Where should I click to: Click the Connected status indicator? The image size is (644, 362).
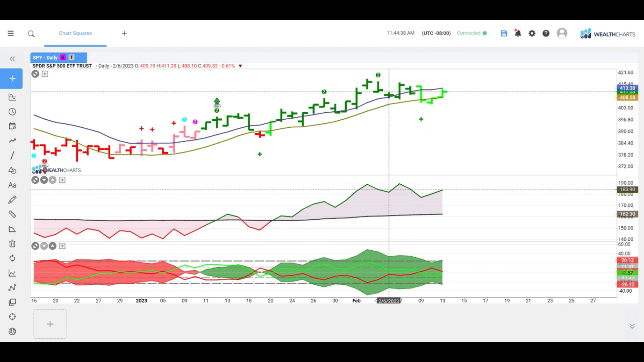click(472, 33)
